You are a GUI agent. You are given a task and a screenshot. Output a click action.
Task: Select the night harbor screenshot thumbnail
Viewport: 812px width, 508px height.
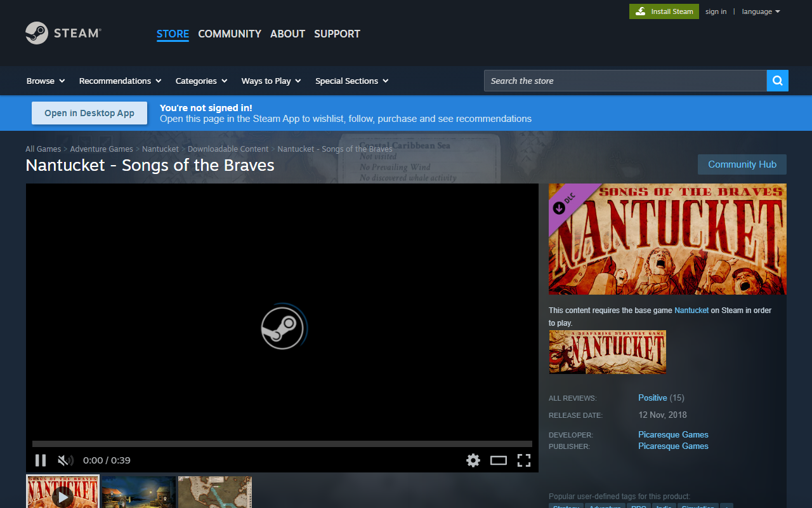pyautogui.click(x=139, y=492)
